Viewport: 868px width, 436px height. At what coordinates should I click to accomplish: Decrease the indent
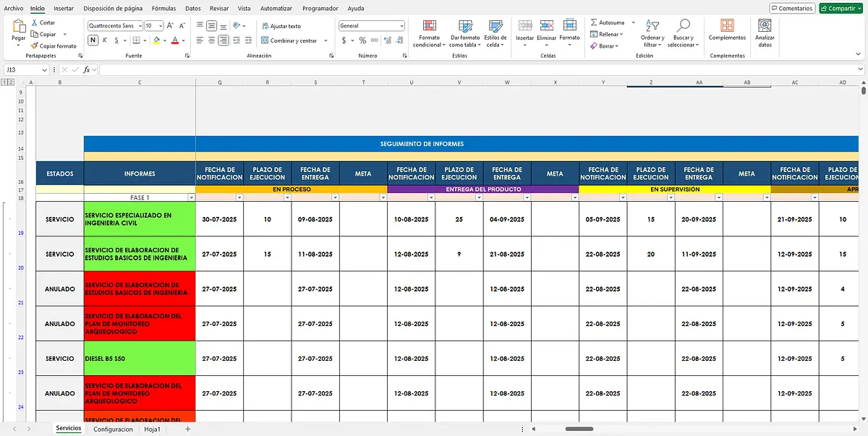(x=238, y=40)
